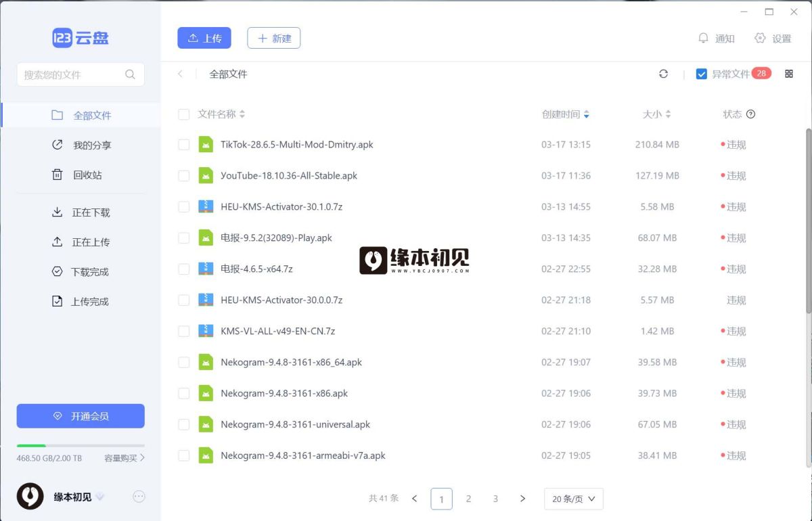Click the 123云盘 logo
This screenshot has height=521, width=812.
[x=81, y=38]
